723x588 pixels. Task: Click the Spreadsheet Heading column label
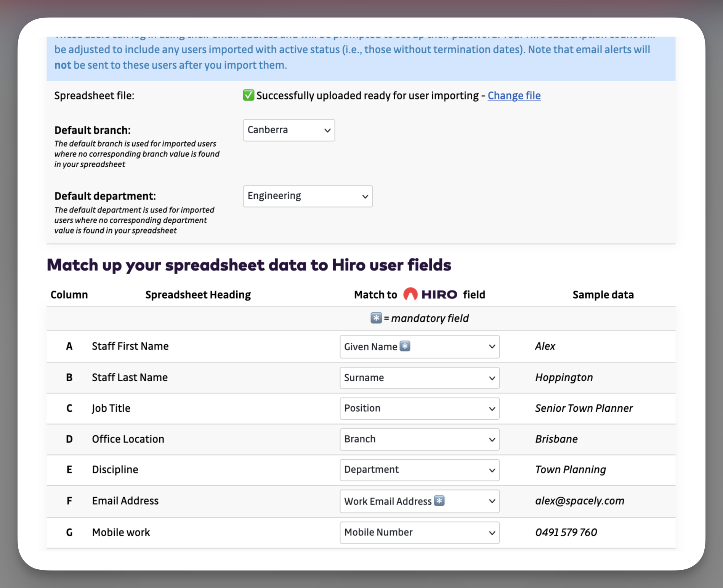click(x=197, y=294)
